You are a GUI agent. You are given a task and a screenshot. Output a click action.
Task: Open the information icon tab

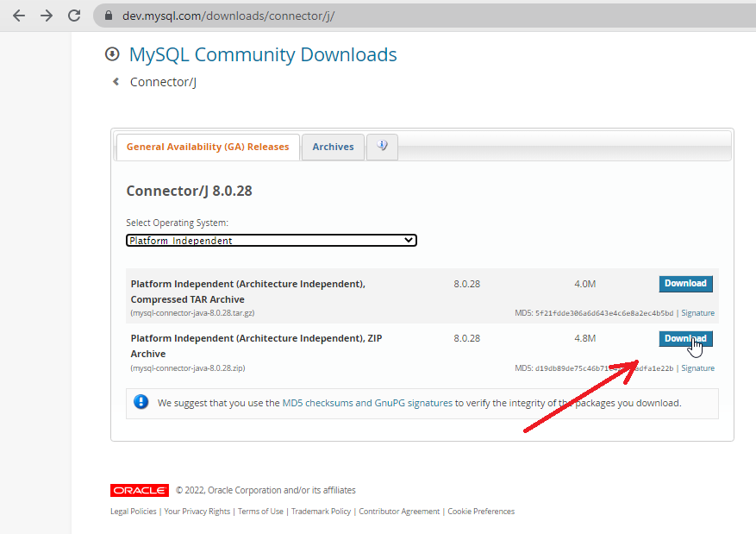tap(383, 147)
